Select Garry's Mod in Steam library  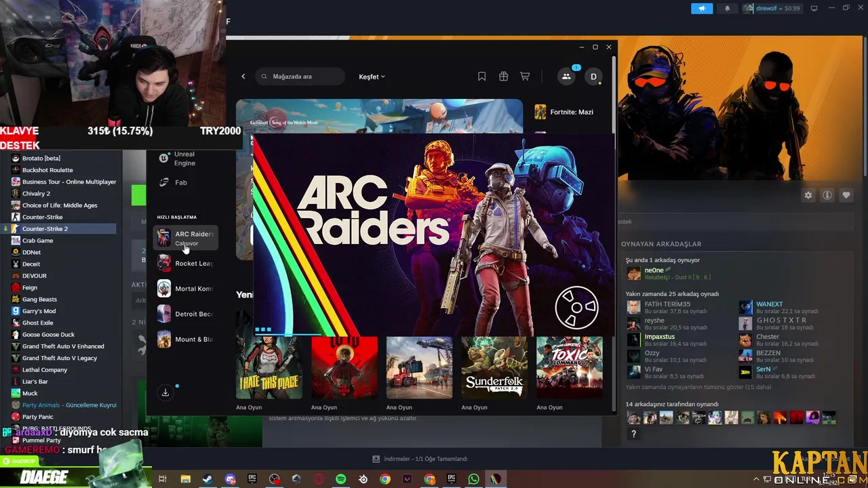click(x=39, y=311)
